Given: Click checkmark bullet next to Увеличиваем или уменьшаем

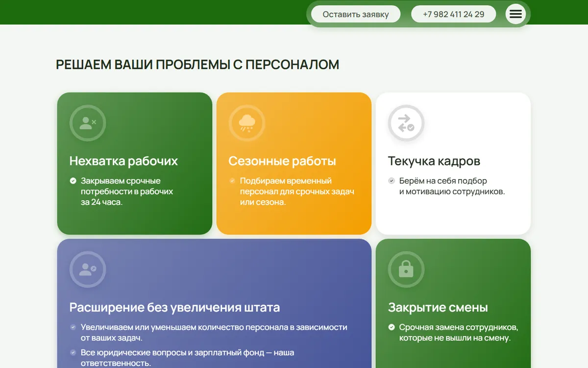Looking at the screenshot, I should coord(73,327).
